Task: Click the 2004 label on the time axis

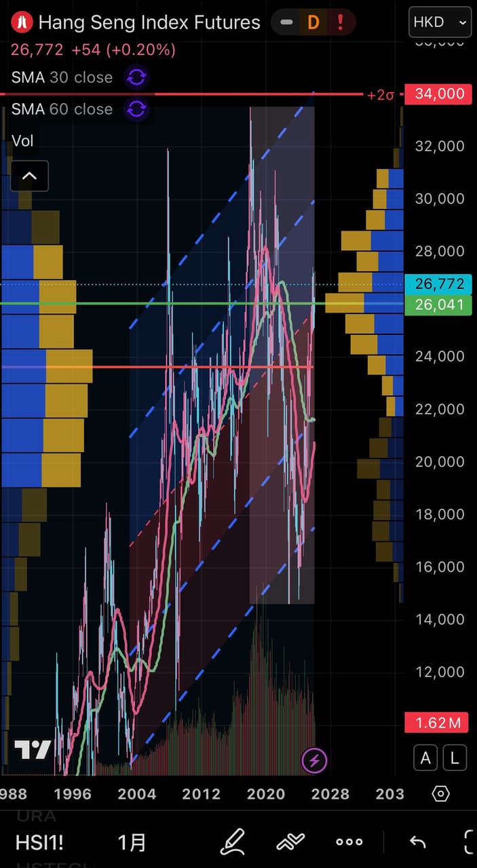Action: [x=136, y=793]
